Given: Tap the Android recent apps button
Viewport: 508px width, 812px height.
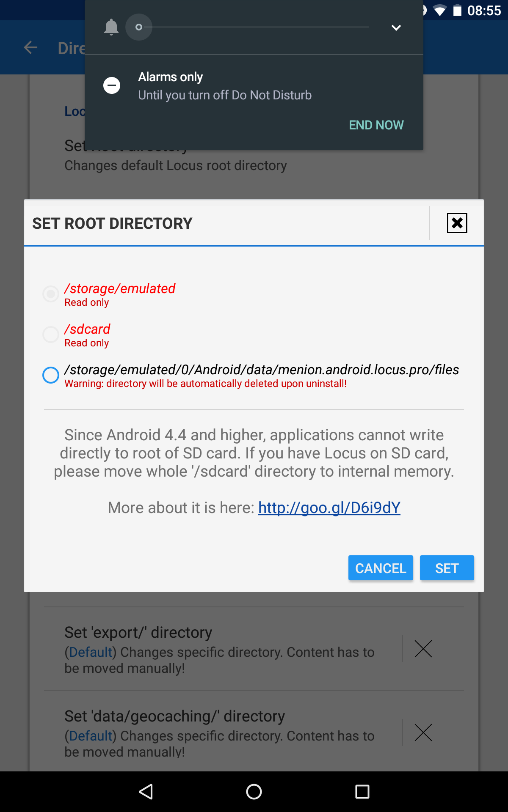Looking at the screenshot, I should 362,791.
